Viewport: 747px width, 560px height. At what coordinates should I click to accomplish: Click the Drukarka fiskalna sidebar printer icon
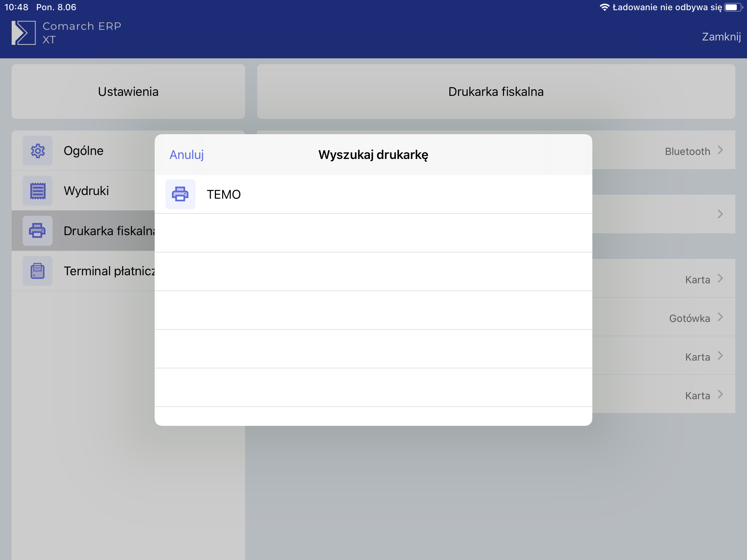38,231
